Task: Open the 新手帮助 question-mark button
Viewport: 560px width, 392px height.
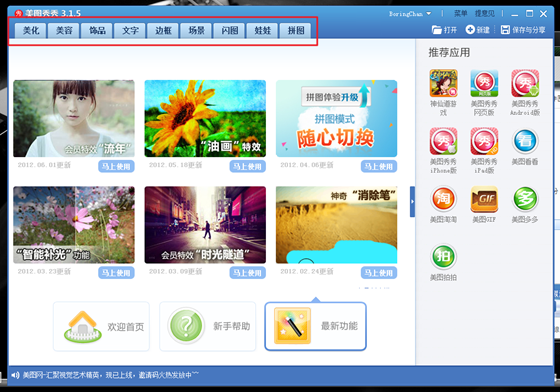Action: click(x=208, y=326)
